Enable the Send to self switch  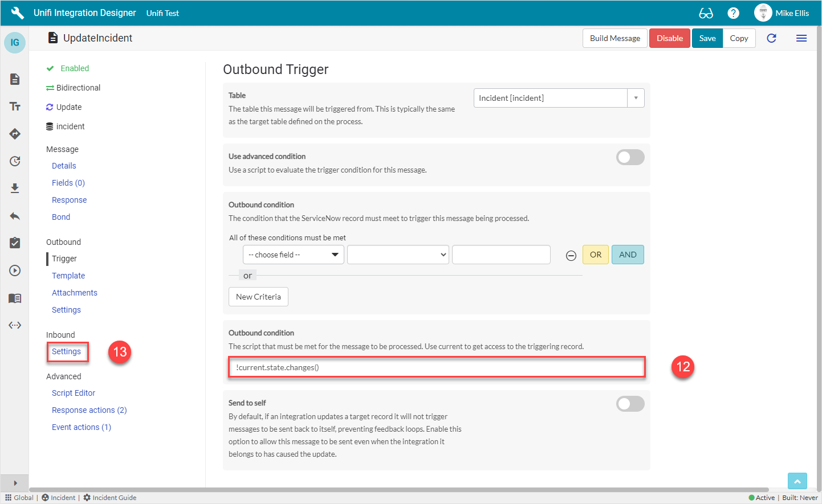[x=630, y=404]
